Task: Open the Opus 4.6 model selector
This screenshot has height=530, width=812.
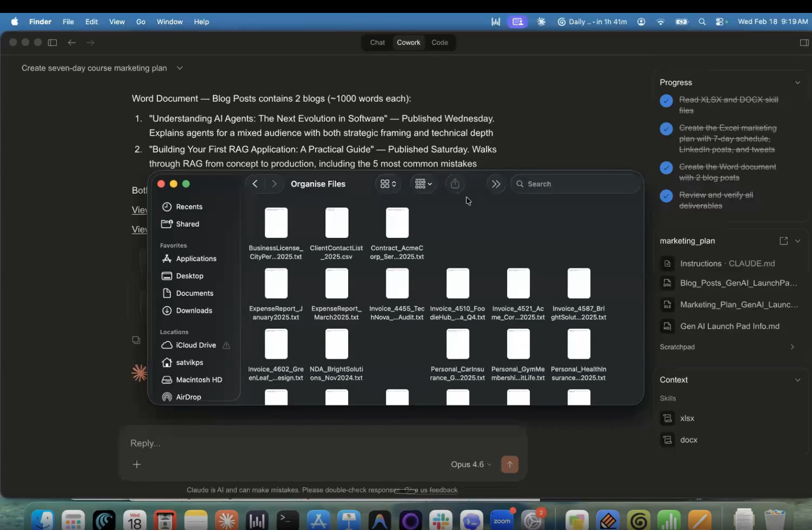Action: click(470, 464)
